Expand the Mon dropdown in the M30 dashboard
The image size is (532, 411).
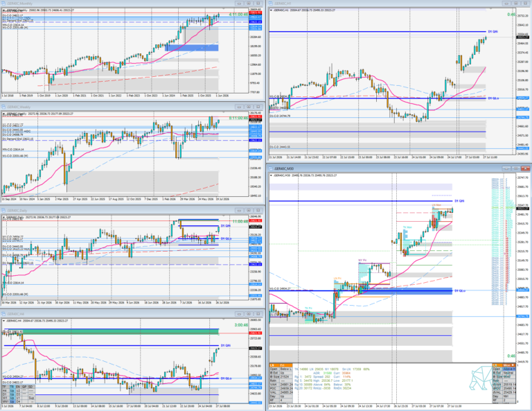[513, 365]
